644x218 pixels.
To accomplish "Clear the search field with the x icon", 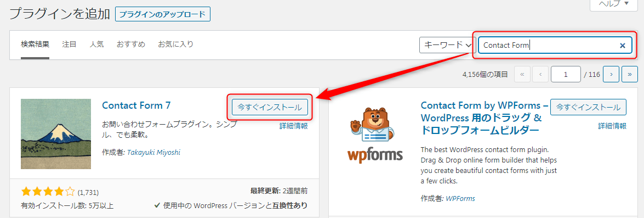I will click(622, 46).
